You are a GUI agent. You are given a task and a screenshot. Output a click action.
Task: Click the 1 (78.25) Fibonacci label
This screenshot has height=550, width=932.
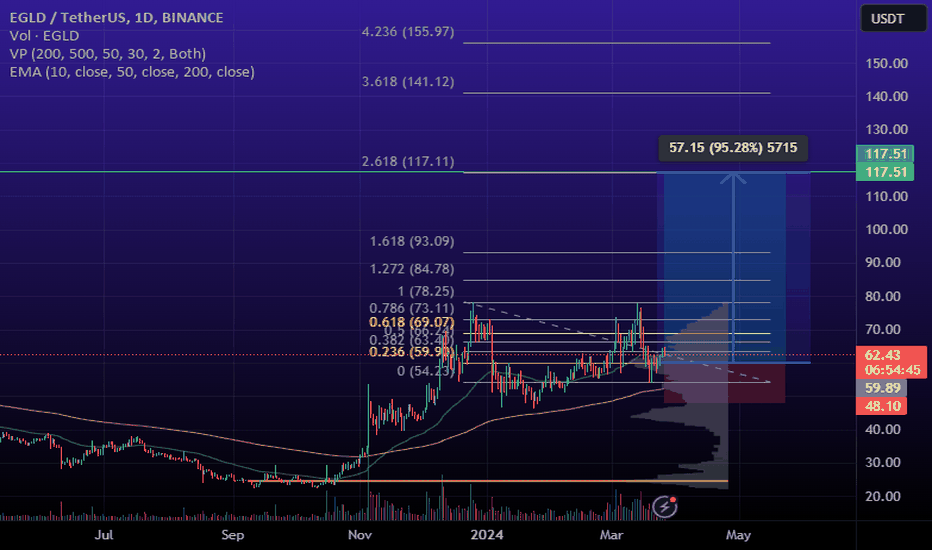(x=426, y=291)
